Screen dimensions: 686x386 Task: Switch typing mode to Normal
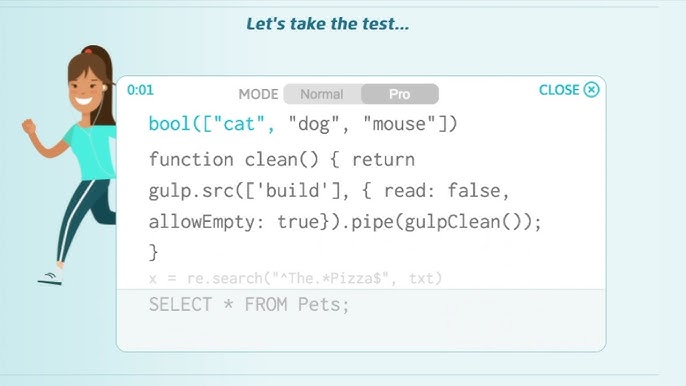[322, 94]
